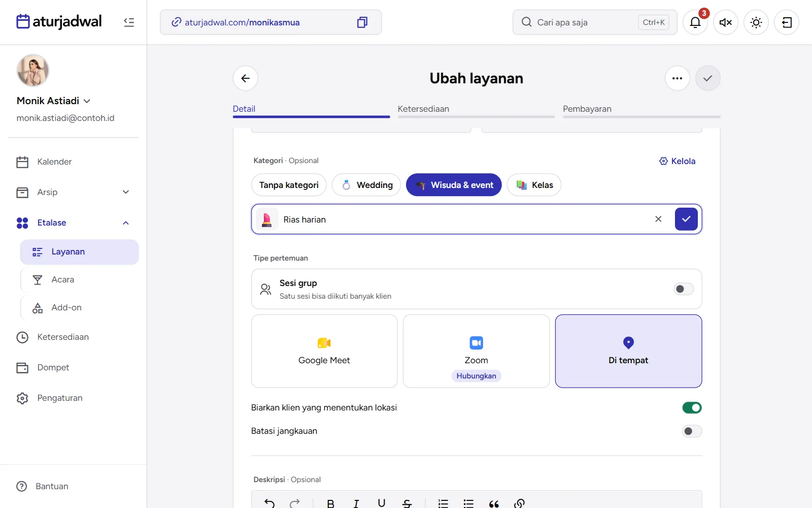Select Layanan under Etalase

pos(80,252)
